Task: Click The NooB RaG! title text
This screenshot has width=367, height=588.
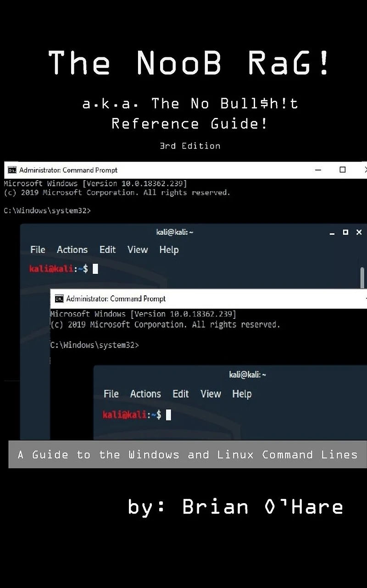Action: point(189,62)
